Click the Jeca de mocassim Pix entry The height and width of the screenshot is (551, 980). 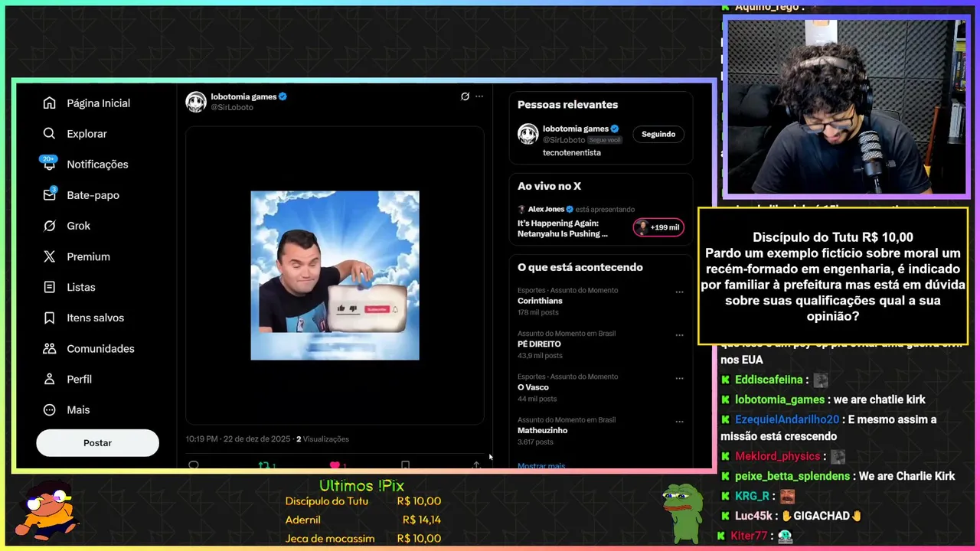click(x=363, y=539)
